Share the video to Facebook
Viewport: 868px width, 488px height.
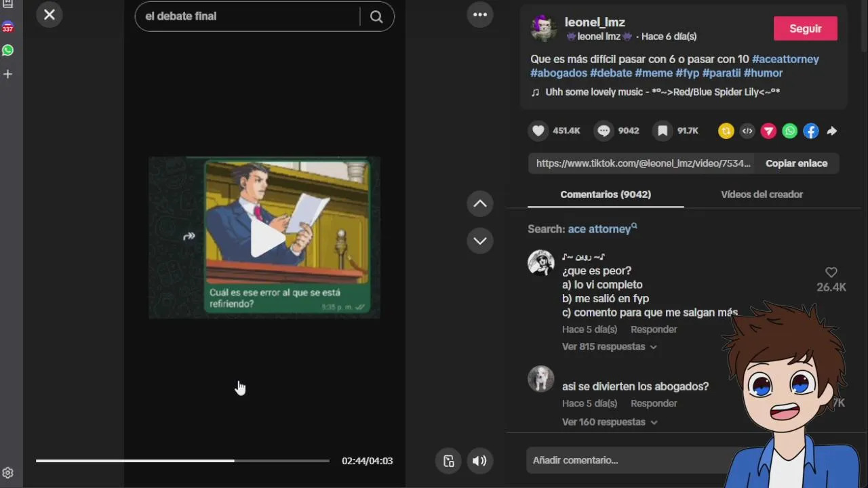tap(811, 131)
